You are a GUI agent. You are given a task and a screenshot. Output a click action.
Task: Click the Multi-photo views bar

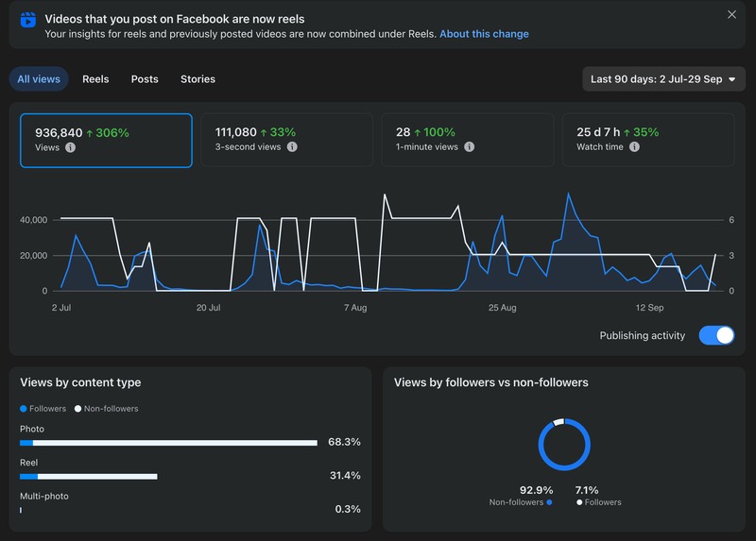pyautogui.click(x=21, y=510)
